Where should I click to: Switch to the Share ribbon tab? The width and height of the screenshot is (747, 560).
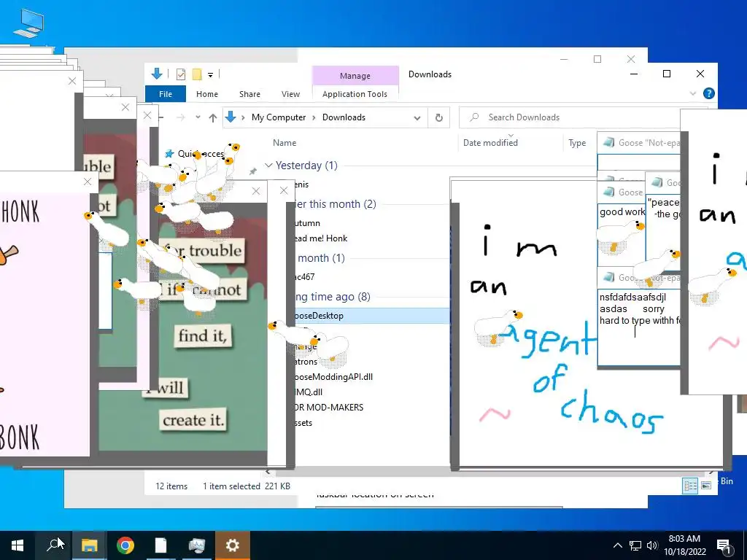(x=249, y=94)
